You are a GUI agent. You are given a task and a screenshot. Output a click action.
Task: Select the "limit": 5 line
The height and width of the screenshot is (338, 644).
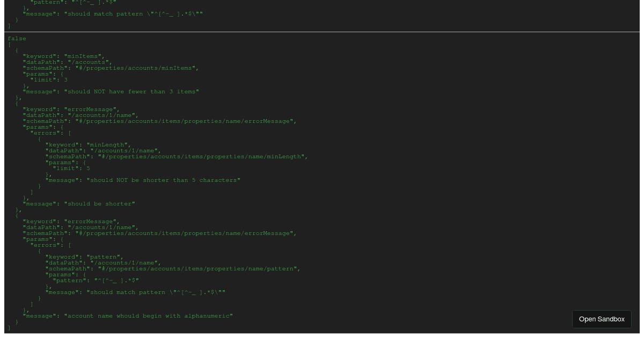coord(71,168)
